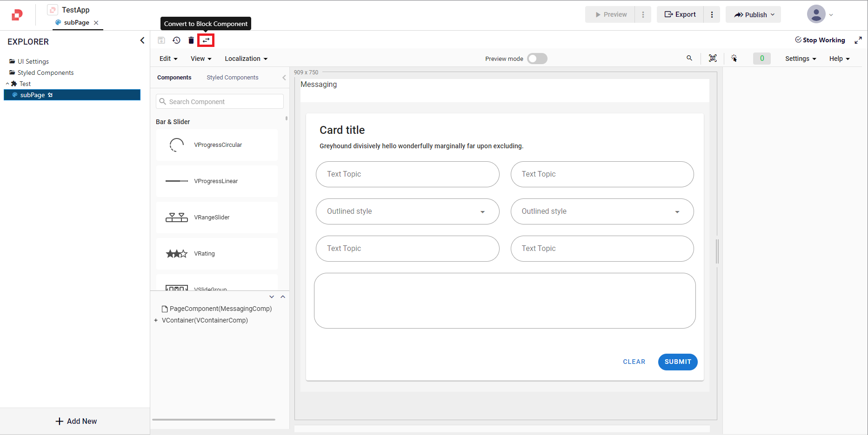Click the canvas size label 909 x 750
The image size is (868, 435).
[x=306, y=72]
